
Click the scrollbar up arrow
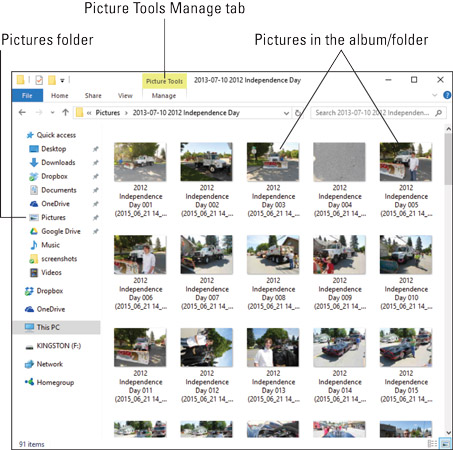(448, 129)
